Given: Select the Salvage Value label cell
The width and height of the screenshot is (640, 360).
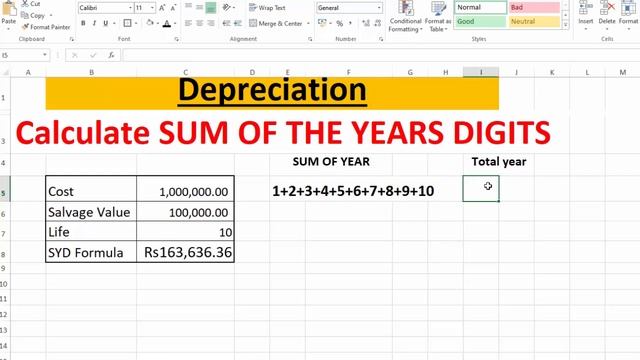Looking at the screenshot, I should coord(91,212).
